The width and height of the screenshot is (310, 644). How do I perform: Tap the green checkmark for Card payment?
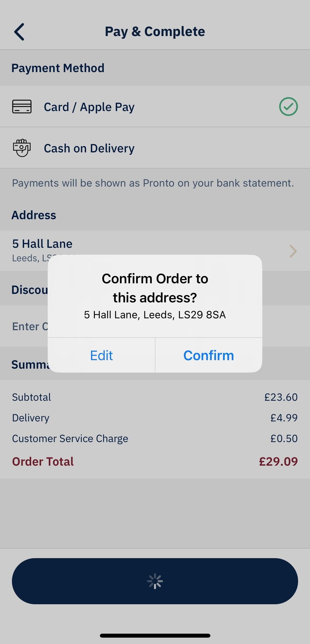pyautogui.click(x=288, y=107)
